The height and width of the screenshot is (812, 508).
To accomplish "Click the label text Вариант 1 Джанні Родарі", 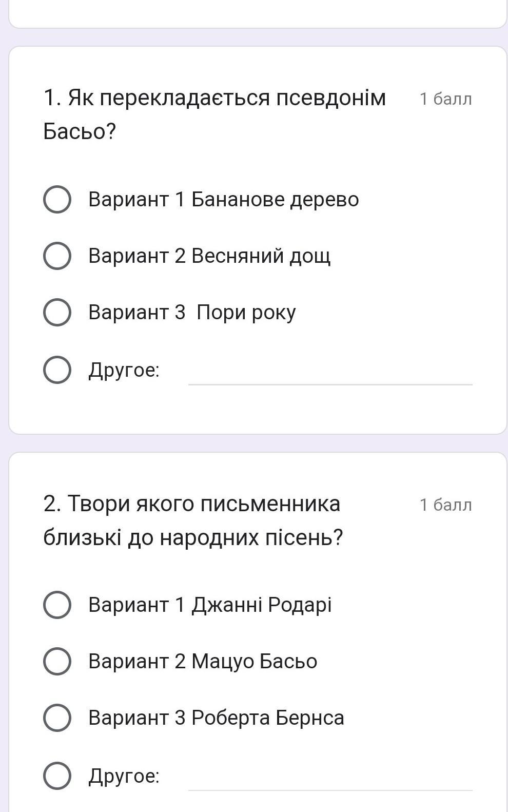I will [210, 605].
